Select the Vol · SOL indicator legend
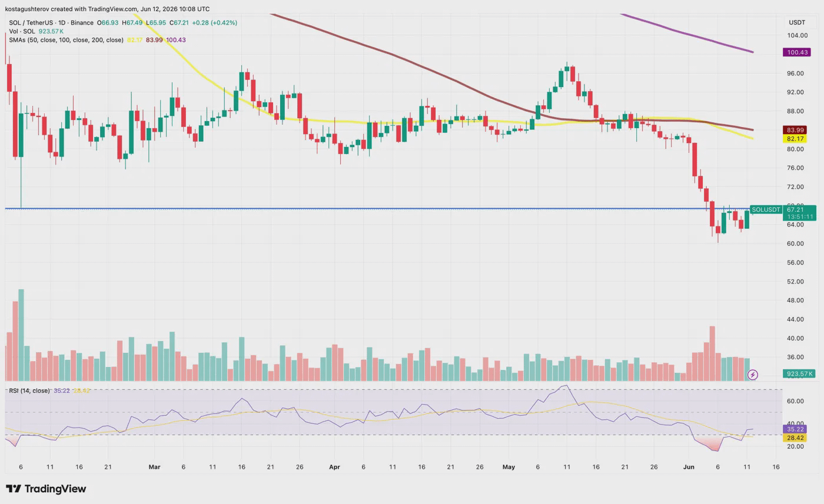The image size is (824, 504). point(22,31)
